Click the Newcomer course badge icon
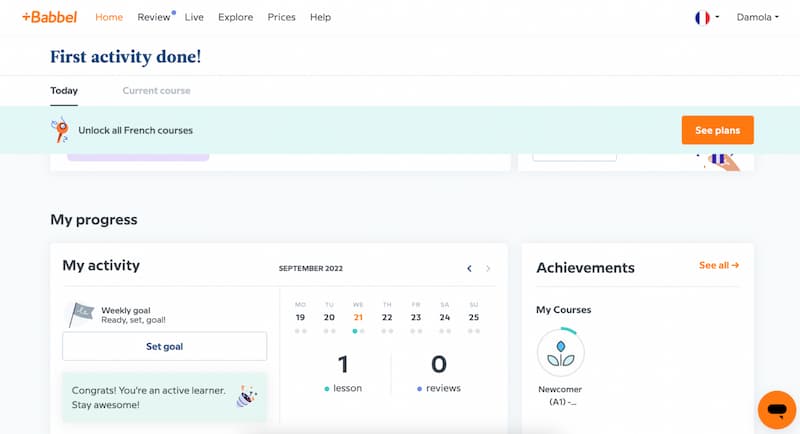Image resolution: width=800 pixels, height=434 pixels. [x=561, y=352]
